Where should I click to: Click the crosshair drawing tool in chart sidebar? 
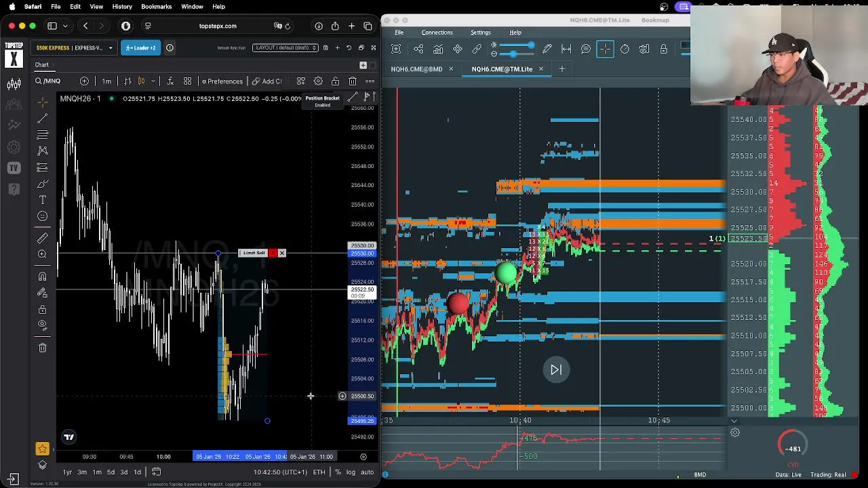[x=43, y=102]
